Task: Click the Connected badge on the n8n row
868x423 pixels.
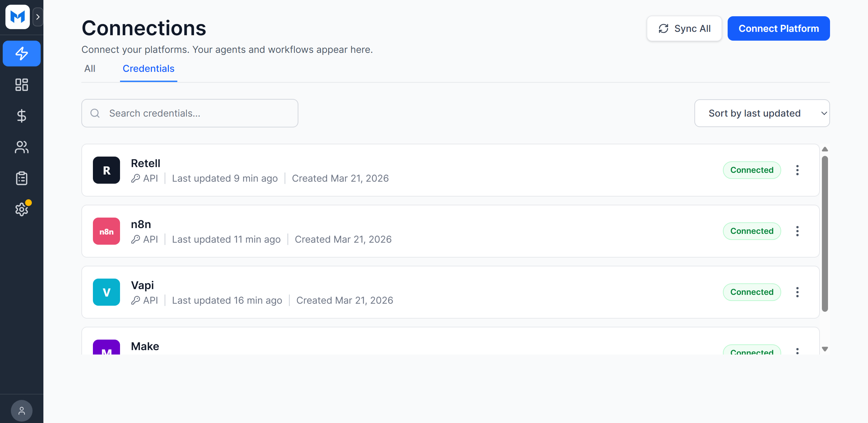Action: click(751, 231)
